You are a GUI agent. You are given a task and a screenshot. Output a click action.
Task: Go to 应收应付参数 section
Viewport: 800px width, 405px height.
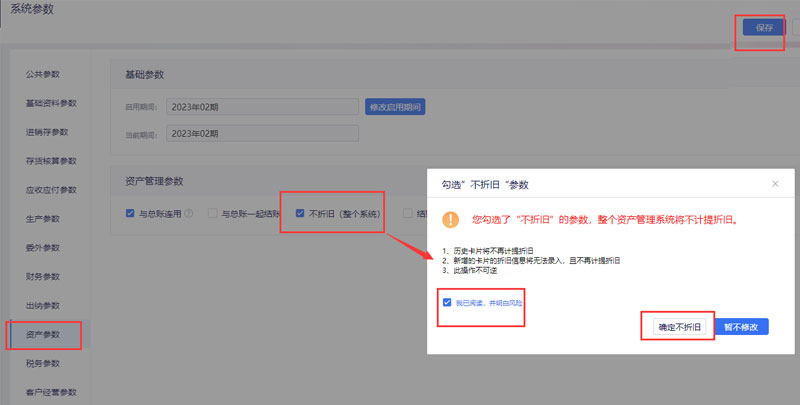tap(51, 190)
